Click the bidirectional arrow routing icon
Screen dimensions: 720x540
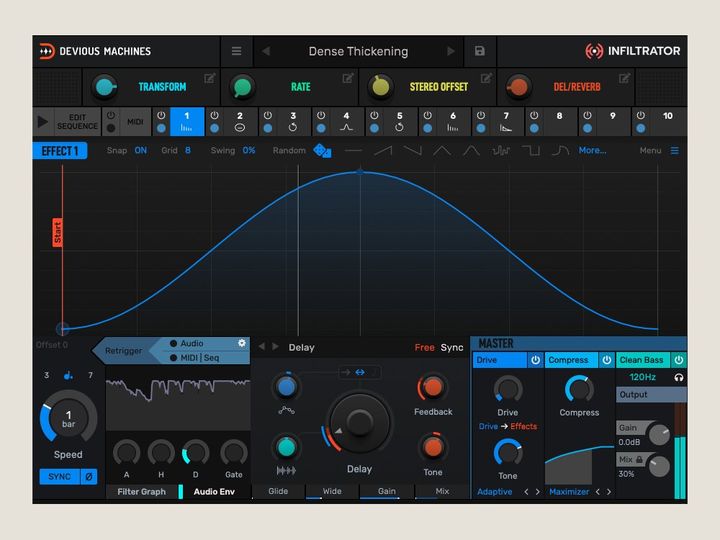tap(360, 372)
